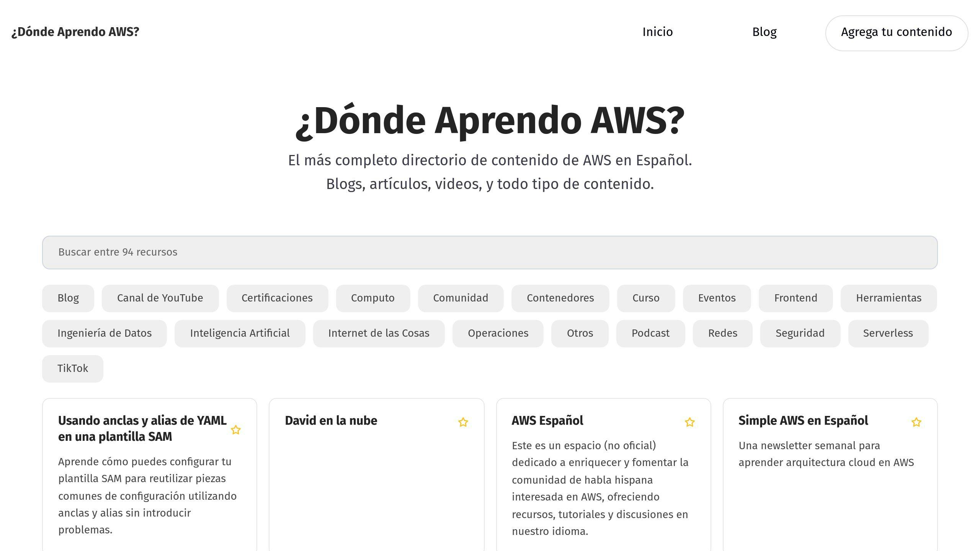Open Simple AWS en Español title
980x551 pixels.
pos(803,421)
